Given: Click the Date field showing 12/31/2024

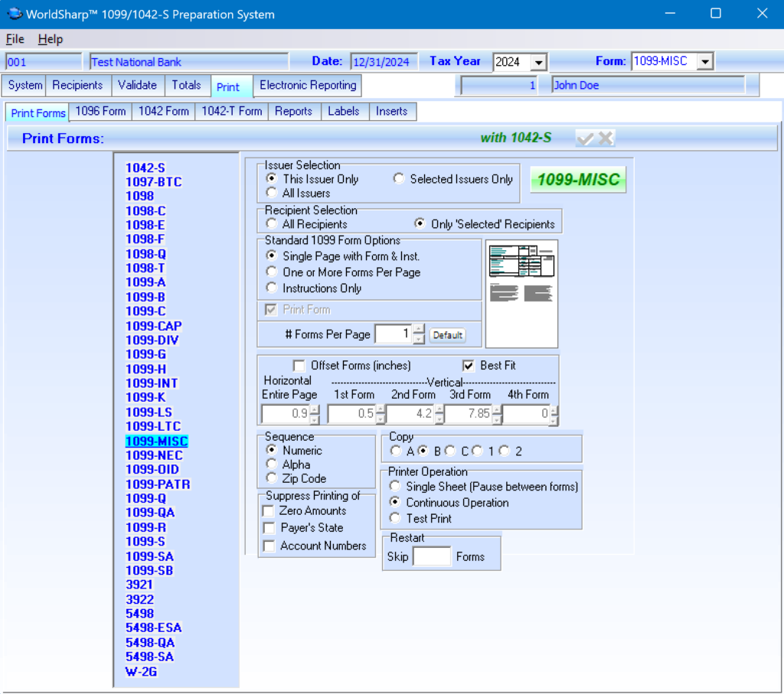Looking at the screenshot, I should pyautogui.click(x=384, y=62).
